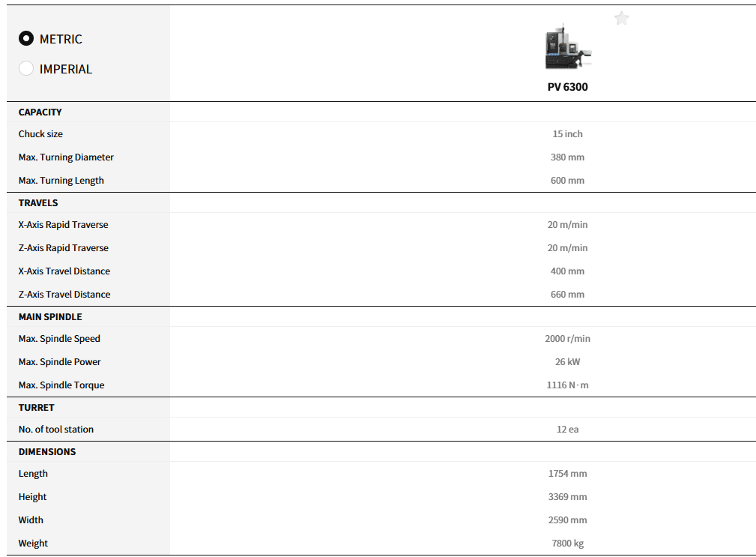Click the 7800 kg weight value
This screenshot has width=756, height=557.
(x=567, y=544)
